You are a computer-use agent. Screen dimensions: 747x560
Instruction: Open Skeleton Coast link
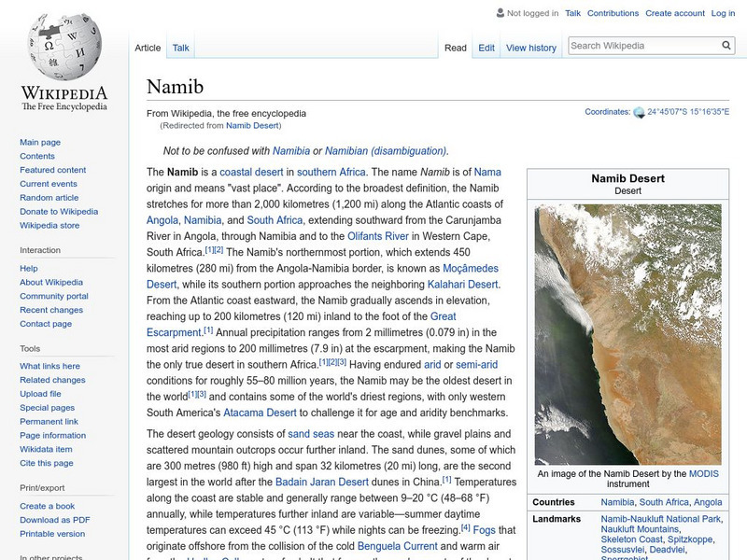tap(632, 539)
